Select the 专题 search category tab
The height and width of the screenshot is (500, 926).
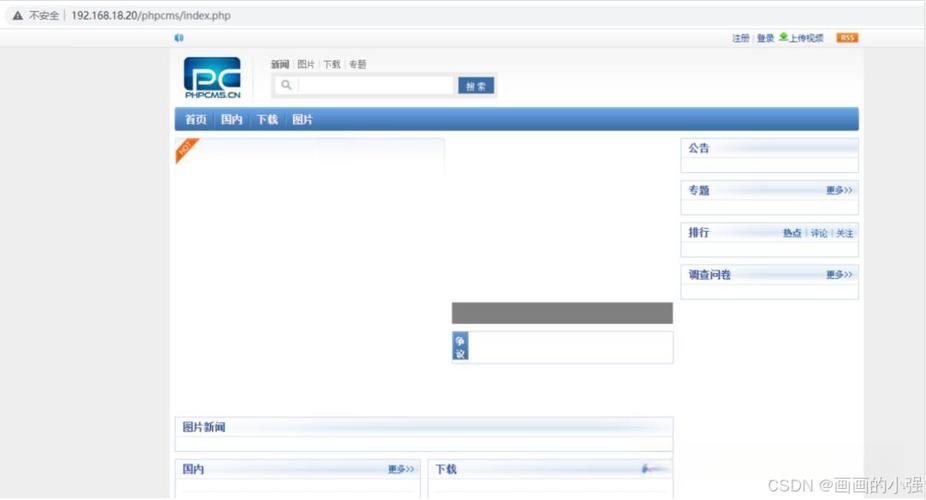pyautogui.click(x=357, y=64)
